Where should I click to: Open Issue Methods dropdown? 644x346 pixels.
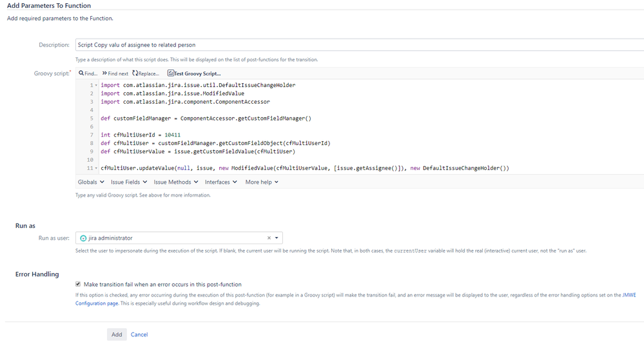coord(176,182)
